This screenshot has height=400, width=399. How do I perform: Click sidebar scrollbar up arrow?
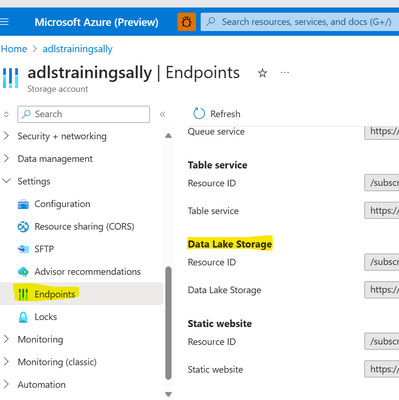(168, 135)
